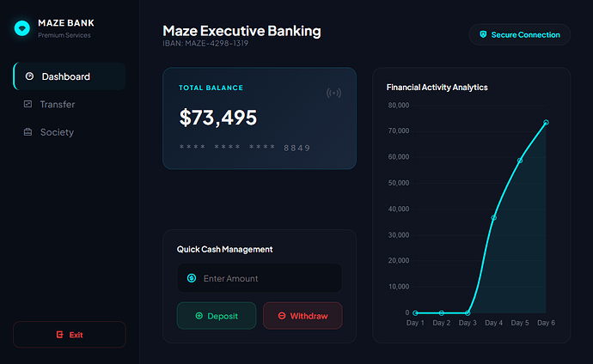Exit the banking interface
The height and width of the screenshot is (364, 593).
(x=70, y=335)
